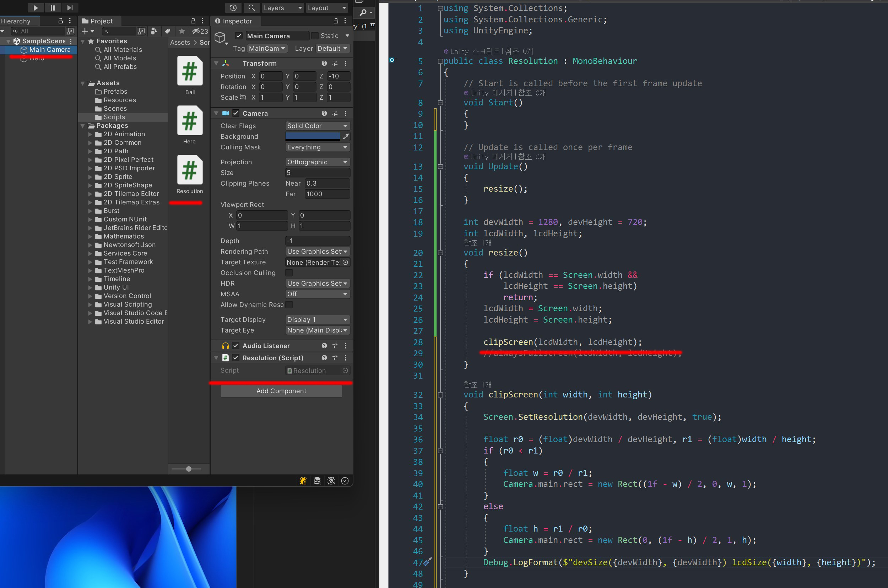Viewport: 888px width, 588px height.
Task: Click the Step frame button
Action: 70,7
